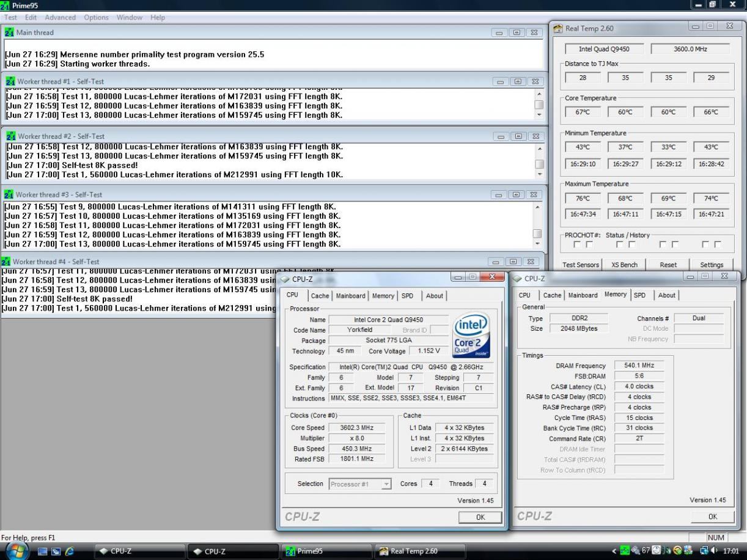Open the Edit menu in Prime95
747x560 pixels.
click(31, 18)
